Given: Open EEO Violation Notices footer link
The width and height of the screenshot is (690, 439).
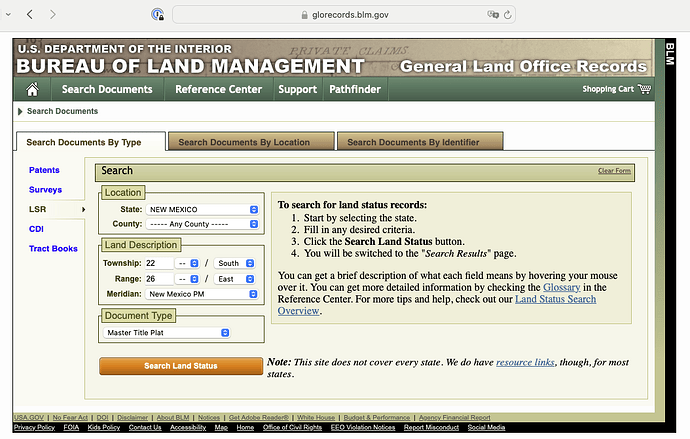Looking at the screenshot, I should click(x=363, y=428).
